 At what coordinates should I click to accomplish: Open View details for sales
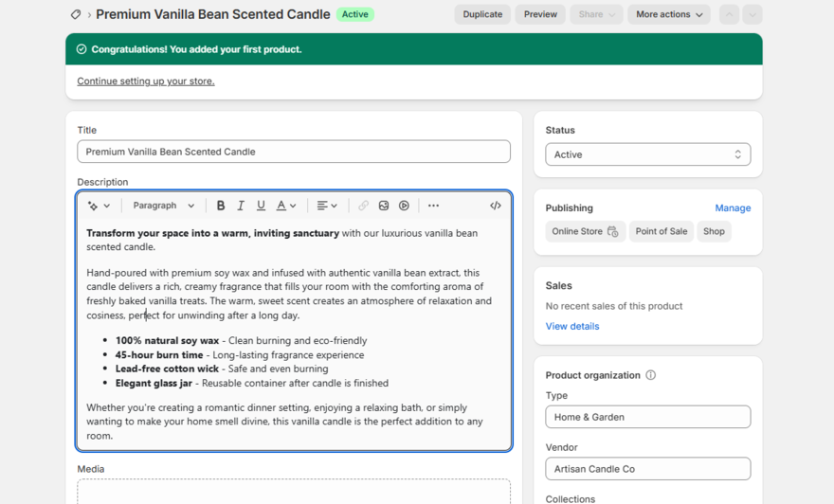tap(572, 327)
